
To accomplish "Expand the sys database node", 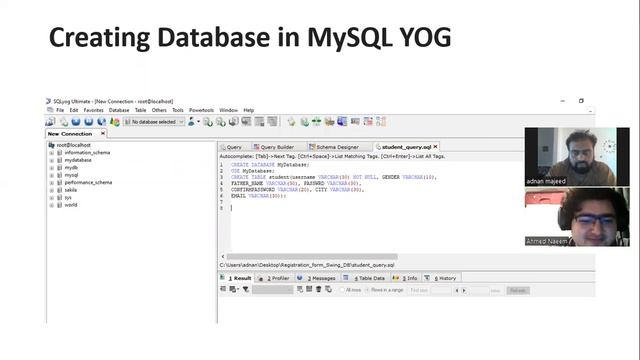I will [x=51, y=198].
